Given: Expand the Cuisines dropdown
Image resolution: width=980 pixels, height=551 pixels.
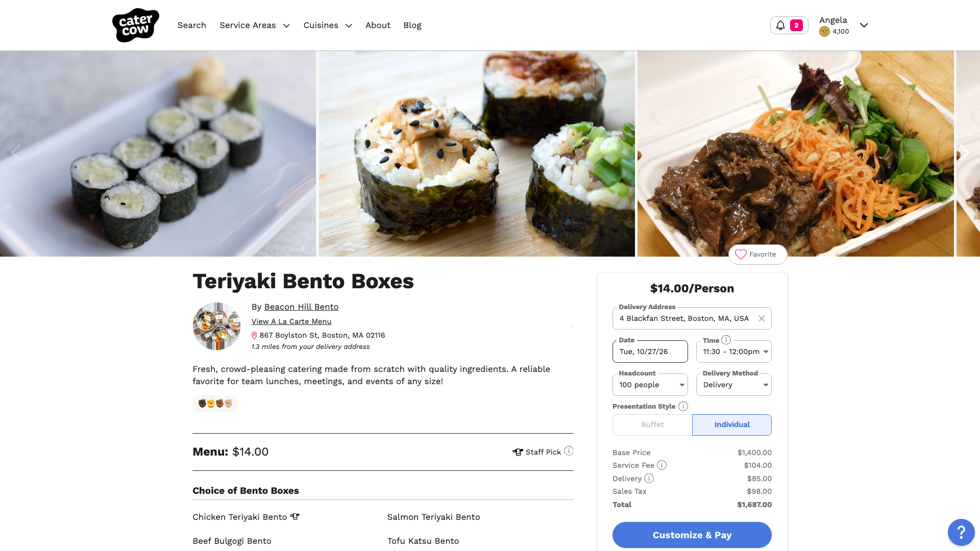Looking at the screenshot, I should [x=328, y=25].
